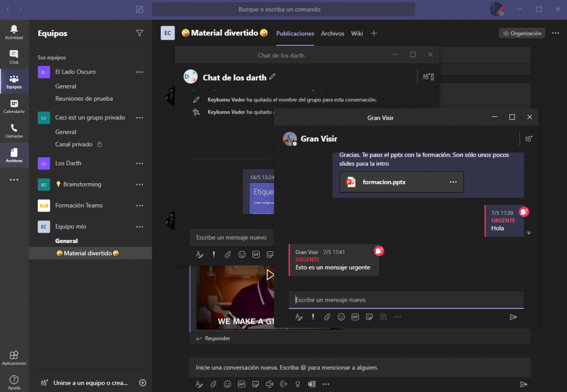Insert a GIF into the channel message box
This screenshot has height=392, width=567.
tap(241, 384)
